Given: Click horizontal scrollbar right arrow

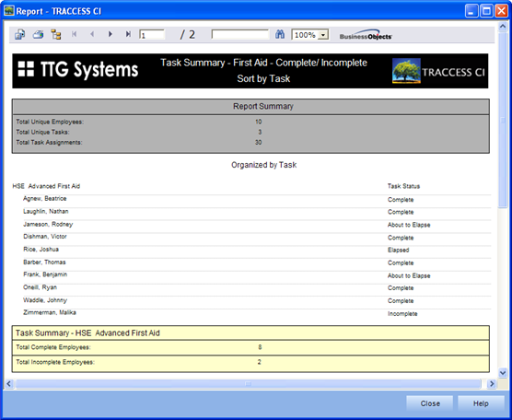Looking at the screenshot, I should click(492, 384).
